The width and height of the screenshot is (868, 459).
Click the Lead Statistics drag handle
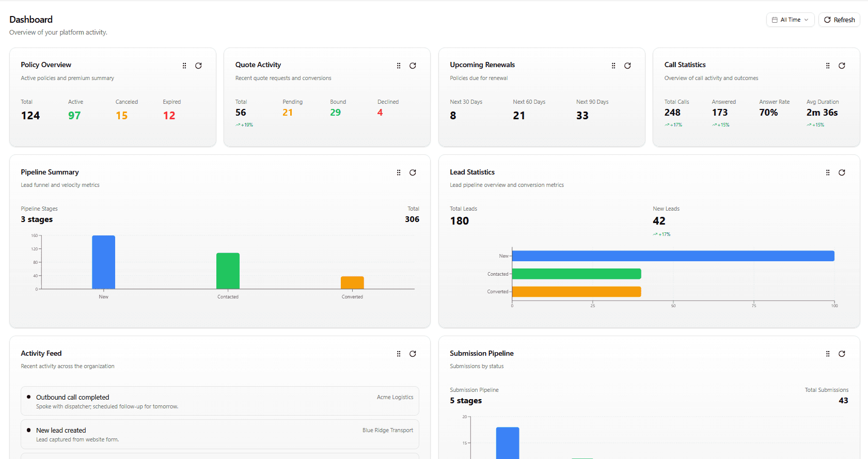click(828, 172)
